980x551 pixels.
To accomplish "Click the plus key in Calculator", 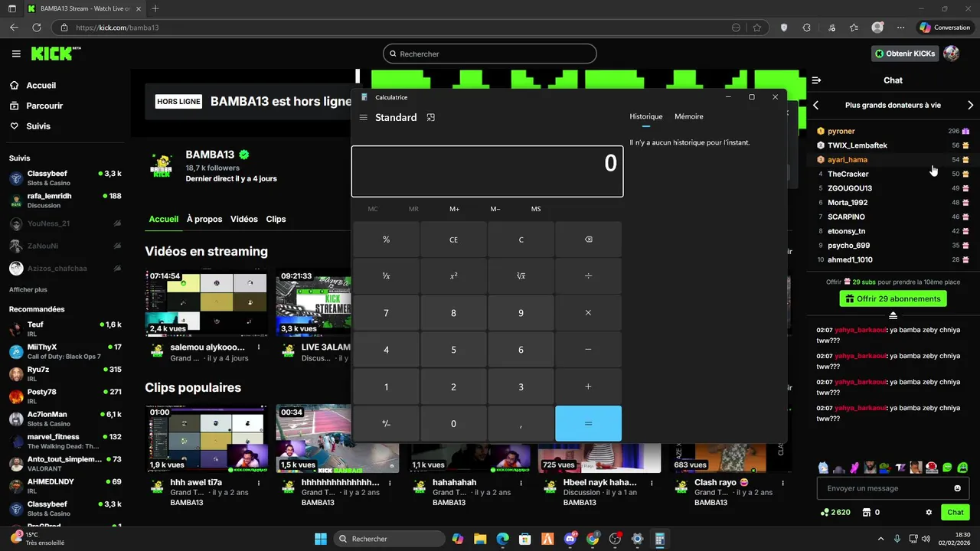I will click(x=588, y=386).
